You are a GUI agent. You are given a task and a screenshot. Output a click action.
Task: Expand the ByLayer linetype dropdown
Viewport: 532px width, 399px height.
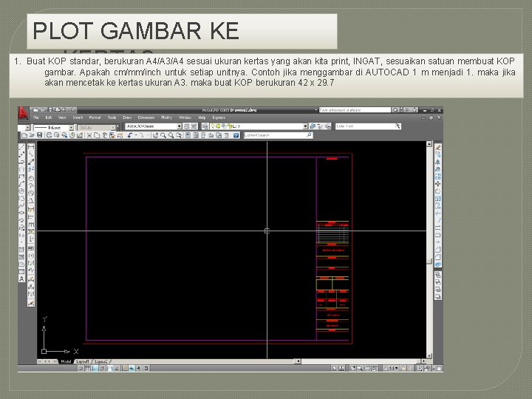71,128
